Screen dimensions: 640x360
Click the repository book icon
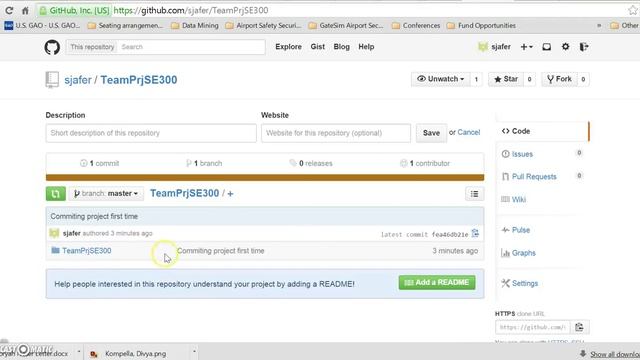(x=52, y=80)
